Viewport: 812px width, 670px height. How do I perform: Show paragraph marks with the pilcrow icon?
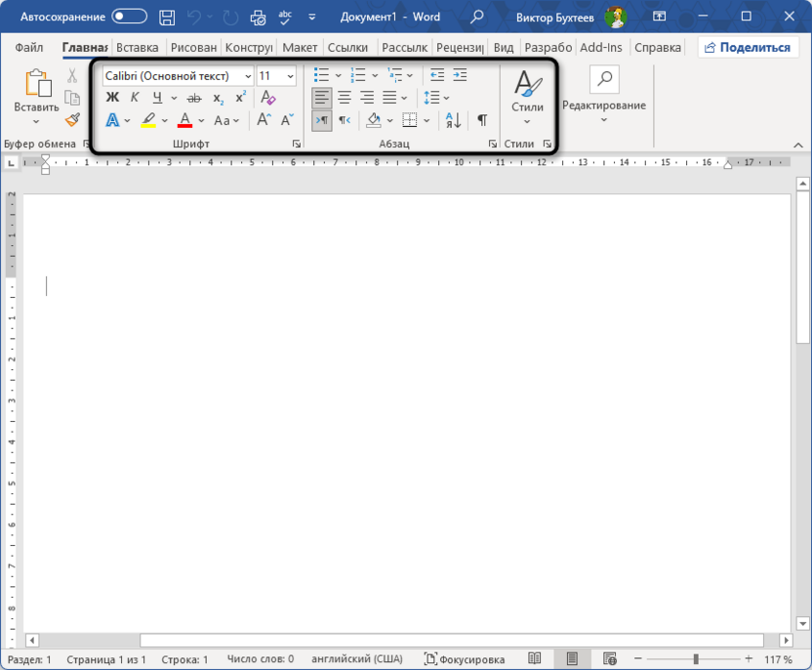[482, 119]
